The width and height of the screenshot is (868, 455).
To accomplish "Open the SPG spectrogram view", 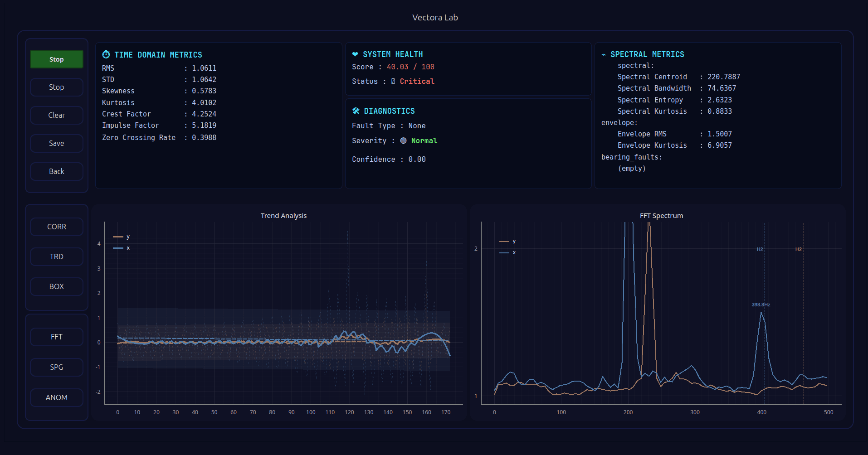I will click(x=57, y=367).
